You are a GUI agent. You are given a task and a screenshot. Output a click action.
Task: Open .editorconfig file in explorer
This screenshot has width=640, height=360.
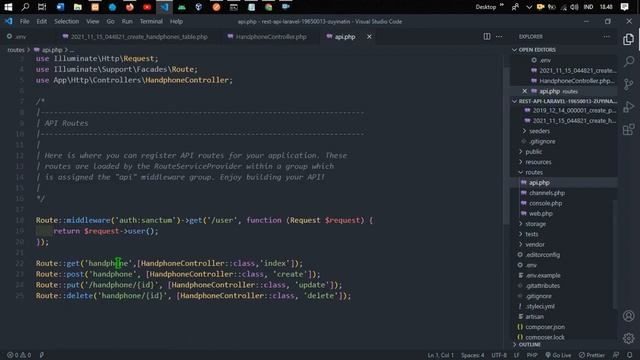pos(542,255)
